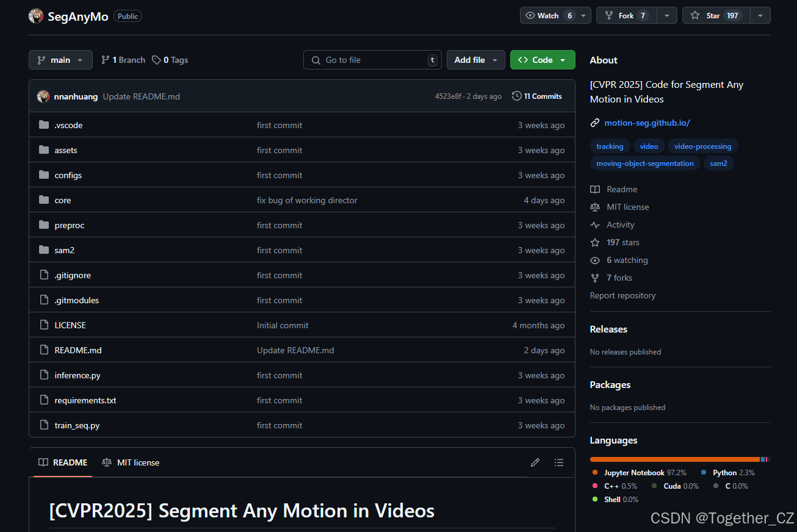The image size is (797, 532).
Task: Expand the Star lists arrow
Action: pos(760,15)
